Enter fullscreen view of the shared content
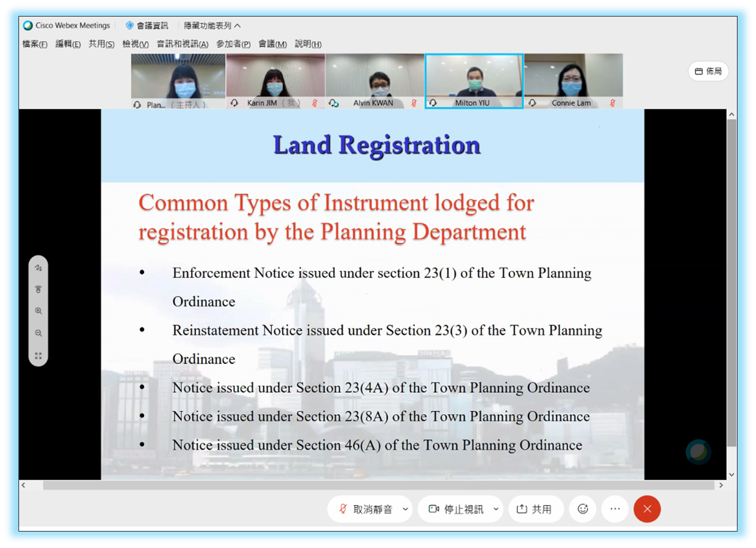Screen dimensions: 756x548 click(39, 356)
